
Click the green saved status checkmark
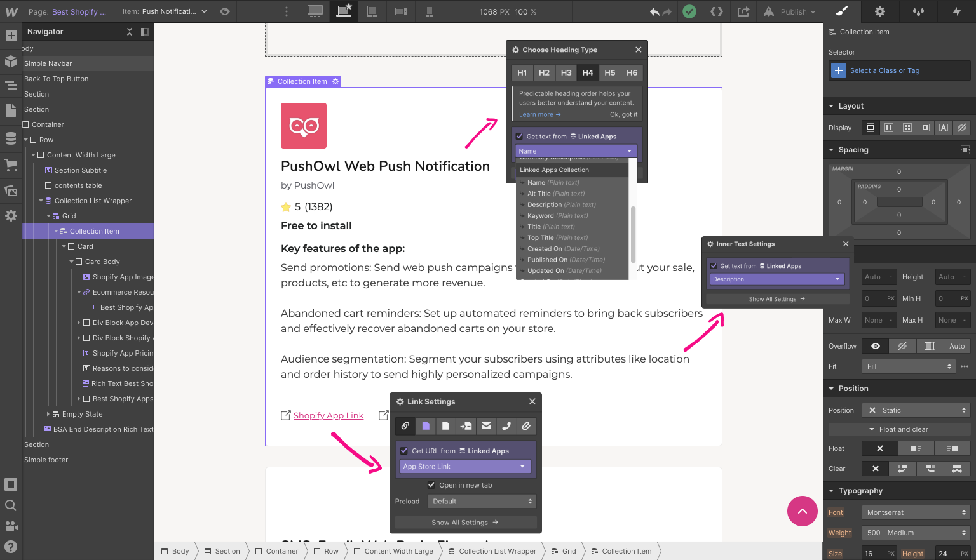689,11
